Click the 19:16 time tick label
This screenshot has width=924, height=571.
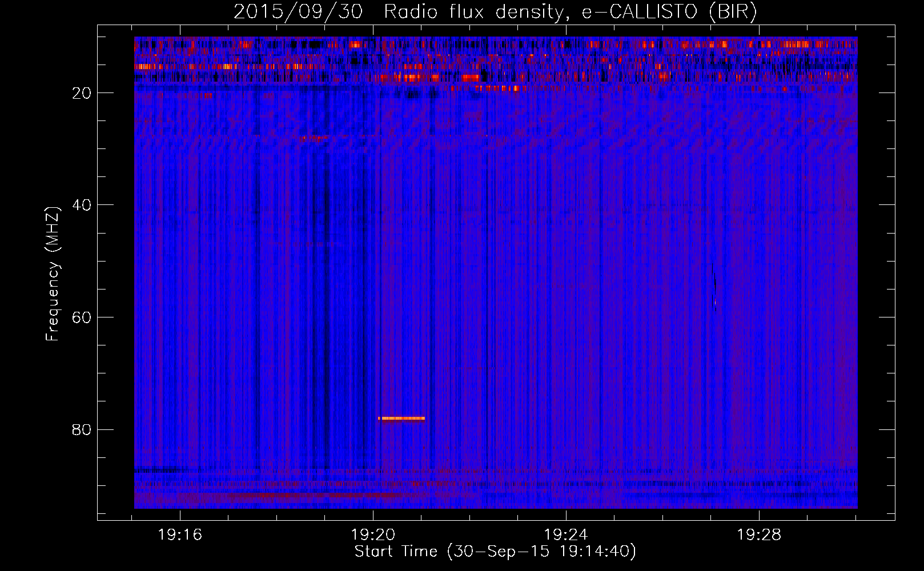[180, 535]
